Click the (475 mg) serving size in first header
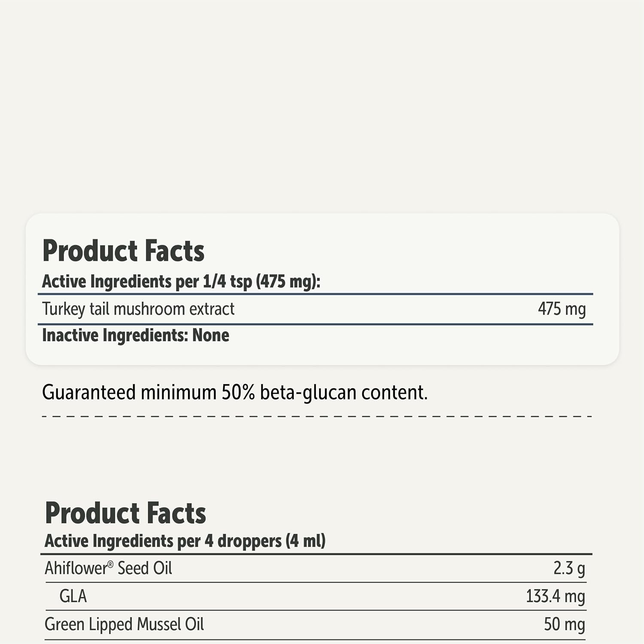Viewport: 644px width, 644px height. coord(288,282)
